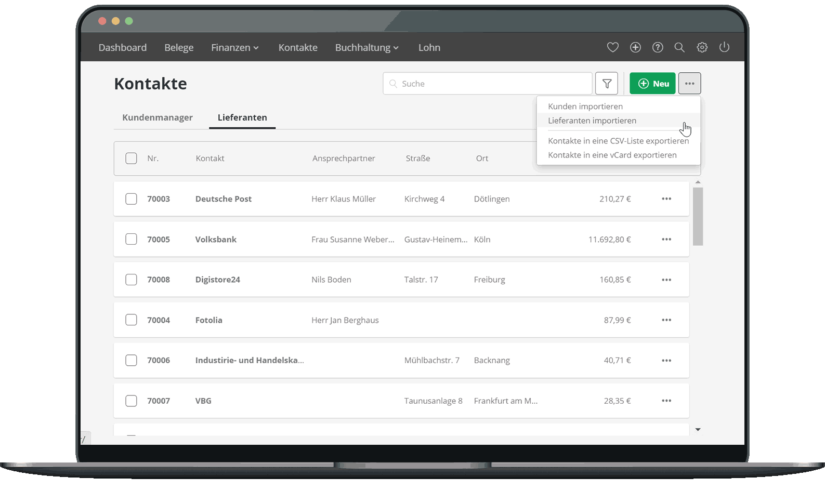Viewport: 825px width, 504px height.
Task: Click the vertical scrollbar thumb
Action: pyautogui.click(x=698, y=216)
